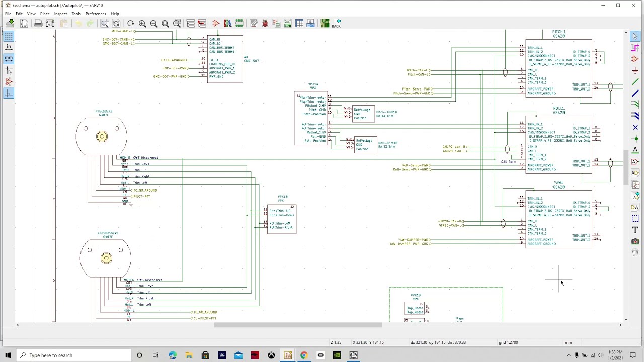Generate bill of materials
The width and height of the screenshot is (644, 362).
[x=310, y=23]
